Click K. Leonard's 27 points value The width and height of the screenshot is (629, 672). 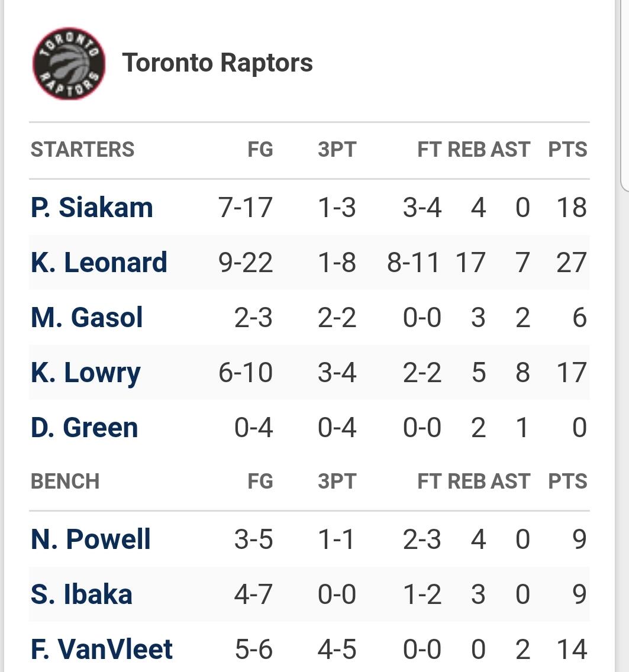coord(571,263)
